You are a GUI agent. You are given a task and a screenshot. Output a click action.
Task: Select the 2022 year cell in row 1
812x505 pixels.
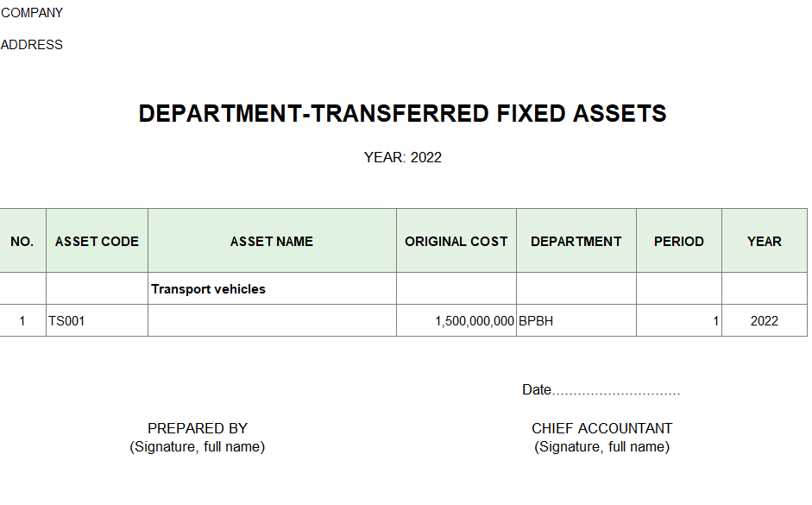tap(764, 321)
